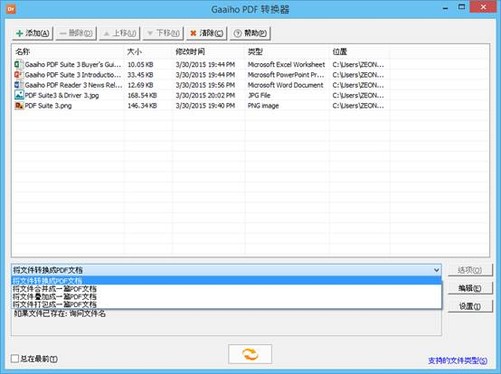Click the Microsoft Word Document type cell
The height and width of the screenshot is (374, 501).
[x=285, y=85]
